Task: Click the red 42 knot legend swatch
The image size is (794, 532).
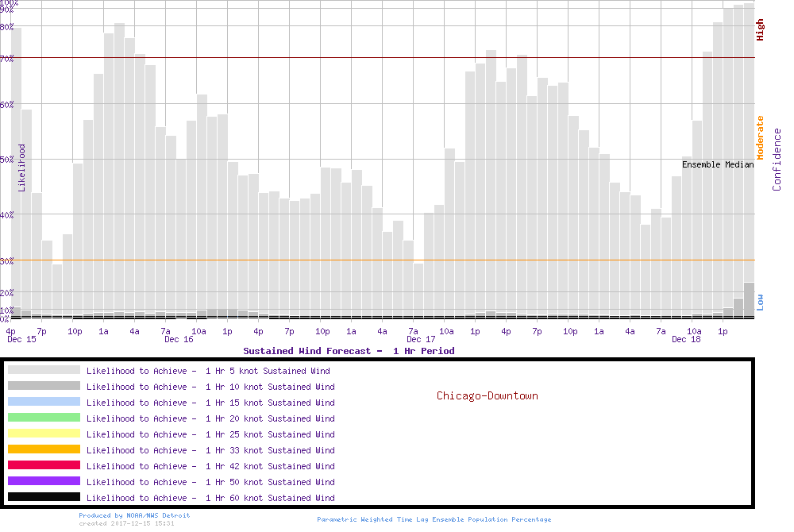Action: click(44, 465)
